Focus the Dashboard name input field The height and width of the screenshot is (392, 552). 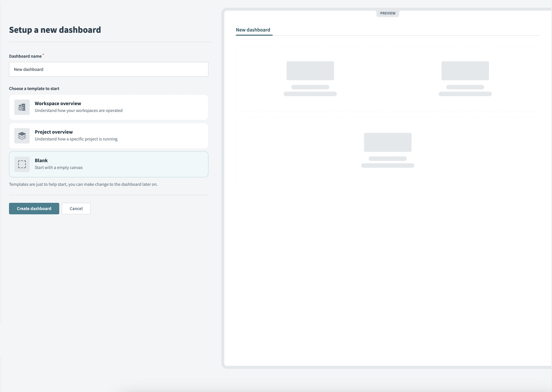point(108,69)
